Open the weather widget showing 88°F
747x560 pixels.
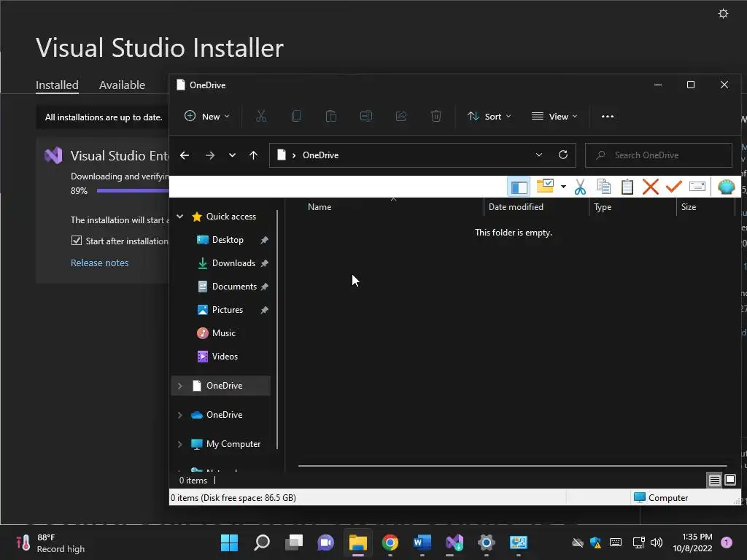(50, 542)
